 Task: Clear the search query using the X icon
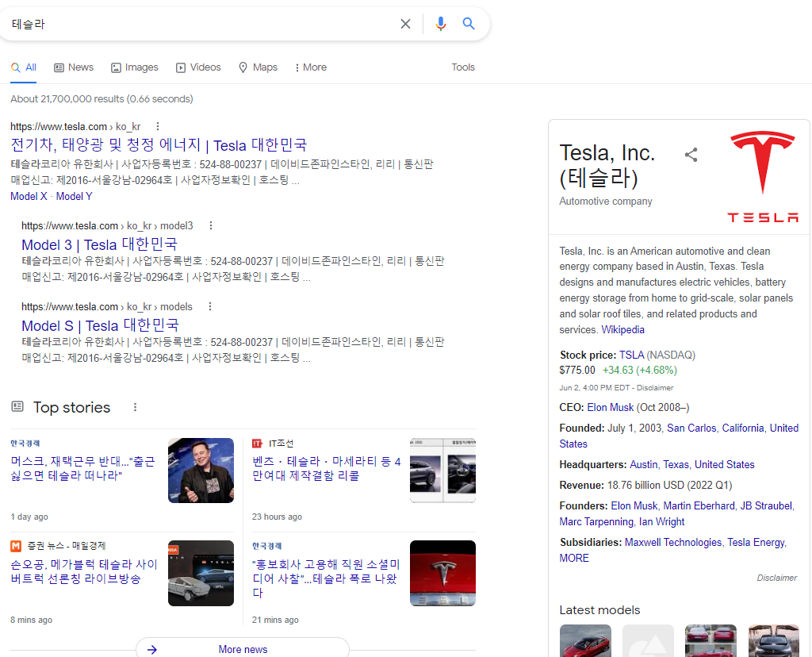tap(405, 24)
